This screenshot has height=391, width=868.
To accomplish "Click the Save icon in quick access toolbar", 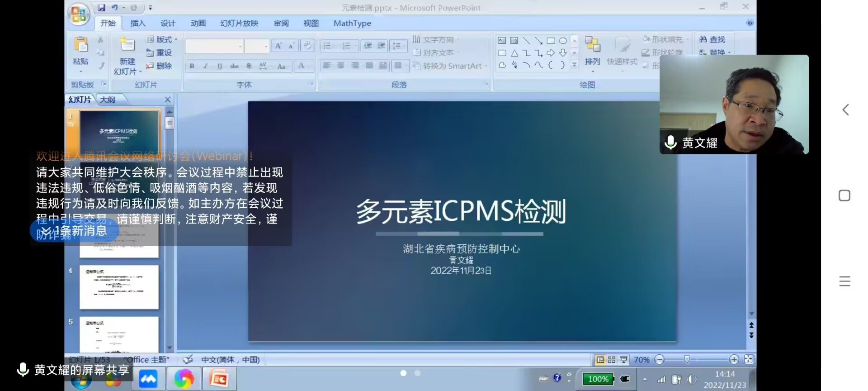I will [x=102, y=8].
